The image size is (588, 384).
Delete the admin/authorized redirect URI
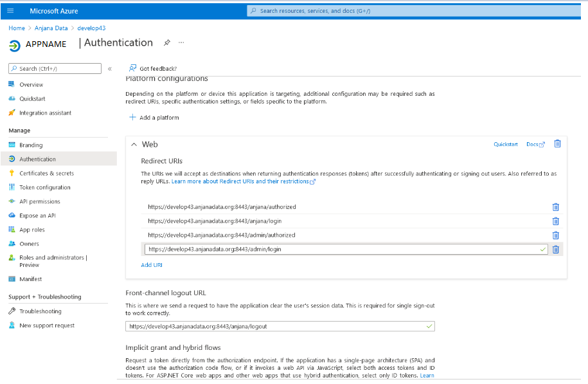555,235
